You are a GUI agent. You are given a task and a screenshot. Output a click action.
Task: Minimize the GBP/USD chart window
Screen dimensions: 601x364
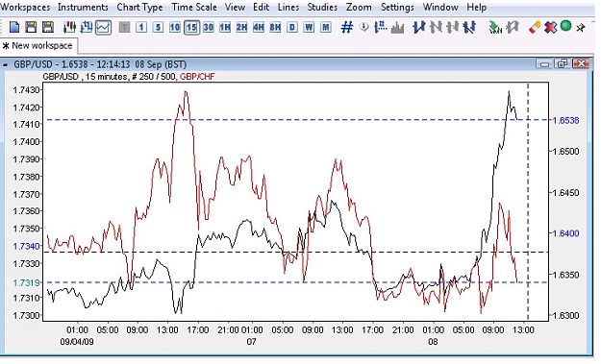pos(544,64)
